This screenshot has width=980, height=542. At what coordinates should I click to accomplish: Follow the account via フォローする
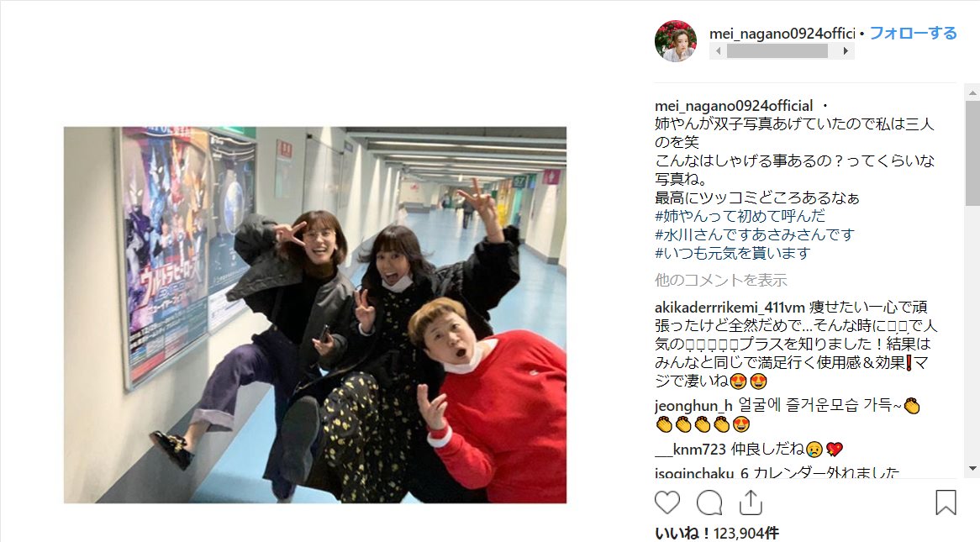pyautogui.click(x=913, y=33)
